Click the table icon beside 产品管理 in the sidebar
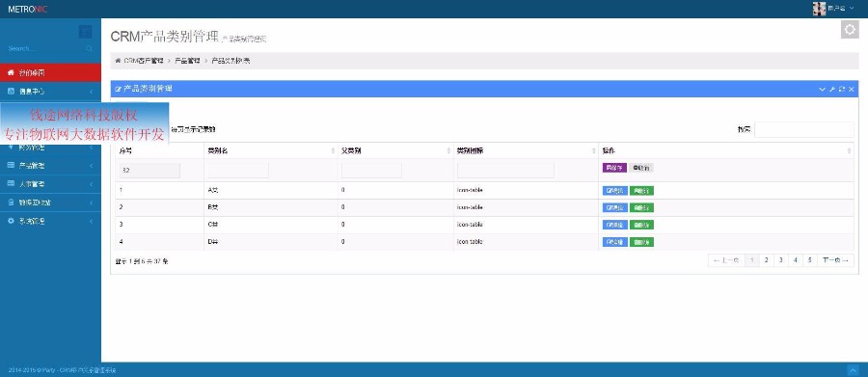 [11, 166]
